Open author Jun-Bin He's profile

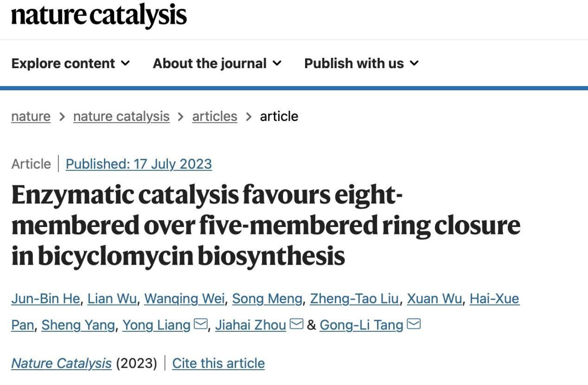[x=45, y=299]
